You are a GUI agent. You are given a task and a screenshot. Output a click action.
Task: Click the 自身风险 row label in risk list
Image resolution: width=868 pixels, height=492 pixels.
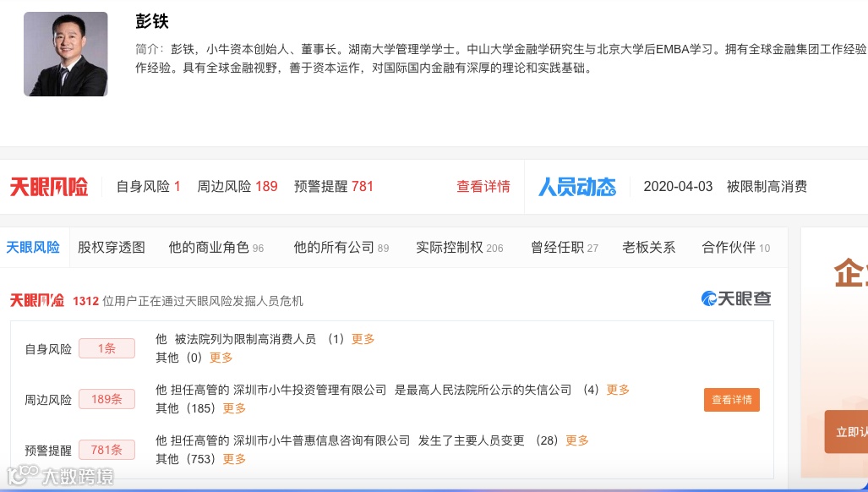coord(48,349)
